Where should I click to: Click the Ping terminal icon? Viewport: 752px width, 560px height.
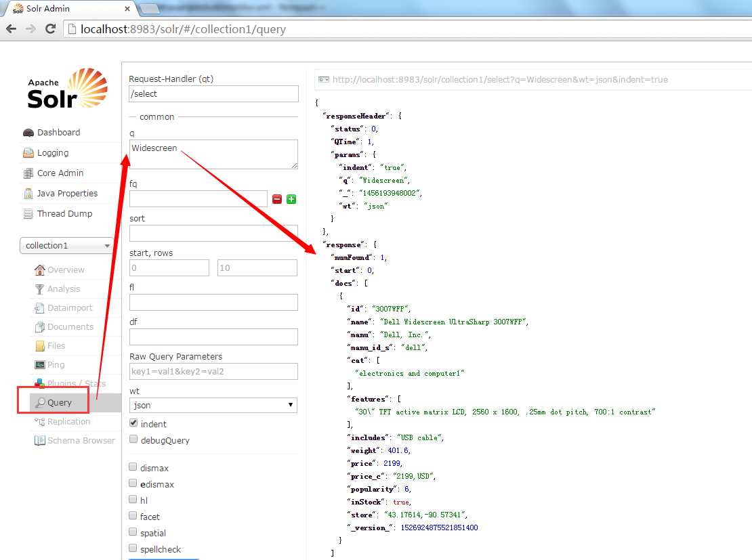[x=40, y=365]
